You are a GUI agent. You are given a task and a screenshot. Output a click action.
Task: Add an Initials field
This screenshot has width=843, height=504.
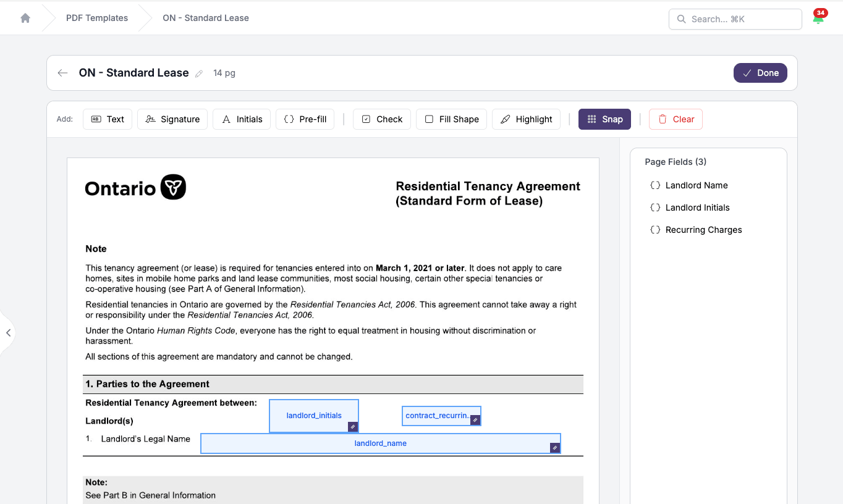coord(242,119)
